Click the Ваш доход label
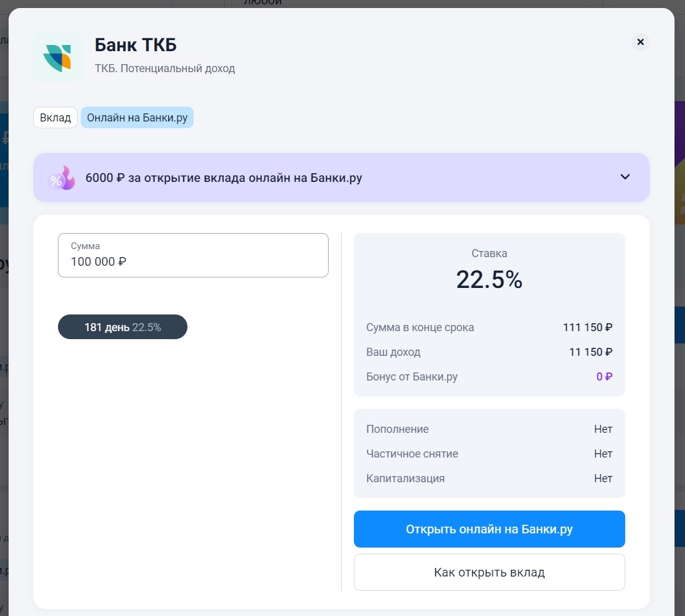685x616 pixels. [x=393, y=352]
